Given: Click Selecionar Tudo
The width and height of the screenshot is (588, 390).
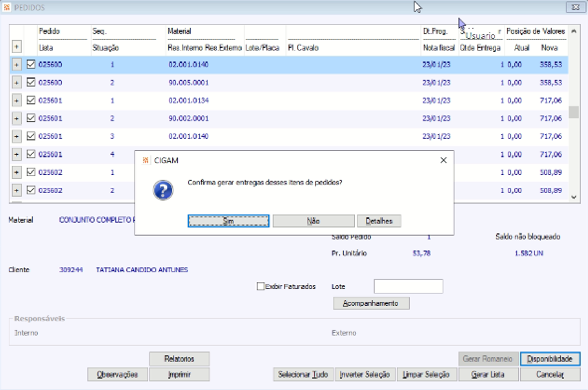Looking at the screenshot, I should pos(303,375).
